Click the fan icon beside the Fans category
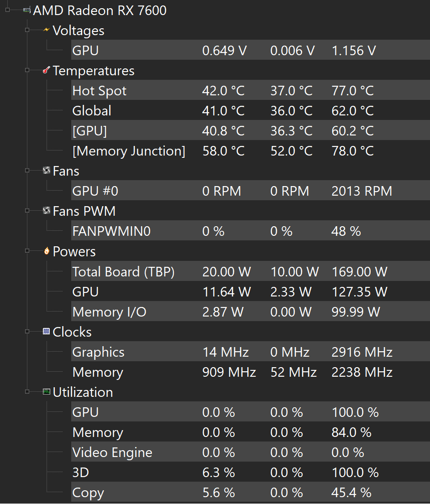This screenshot has width=430, height=504. click(46, 171)
